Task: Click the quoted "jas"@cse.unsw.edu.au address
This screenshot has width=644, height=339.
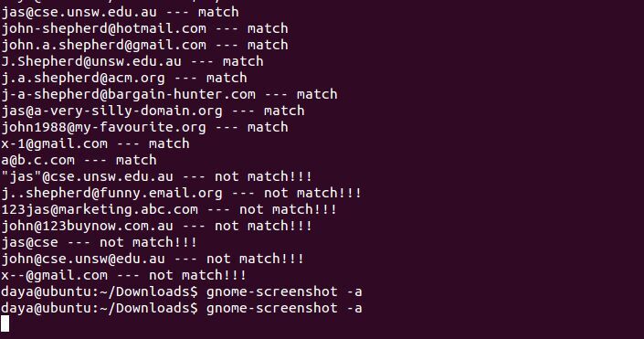Action: 87,176
